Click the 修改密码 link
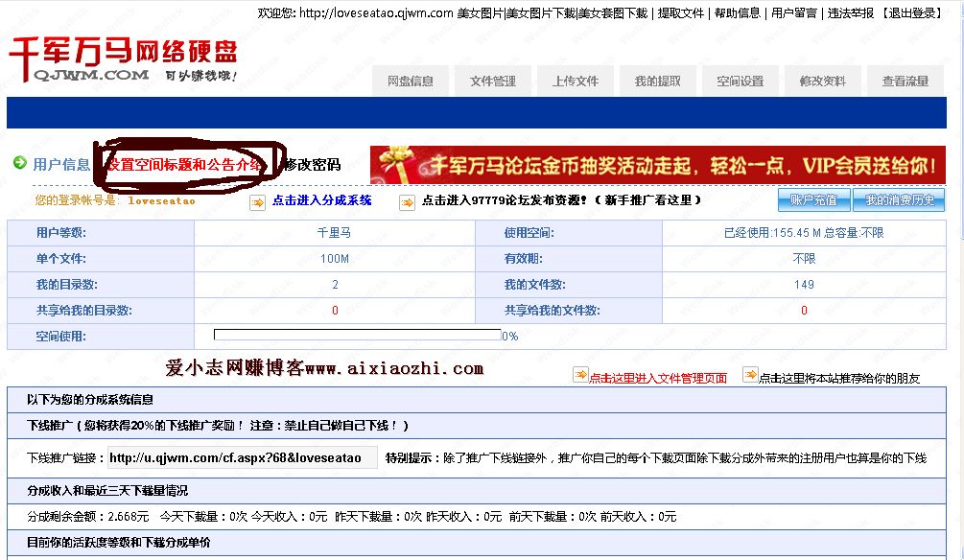 coord(311,164)
